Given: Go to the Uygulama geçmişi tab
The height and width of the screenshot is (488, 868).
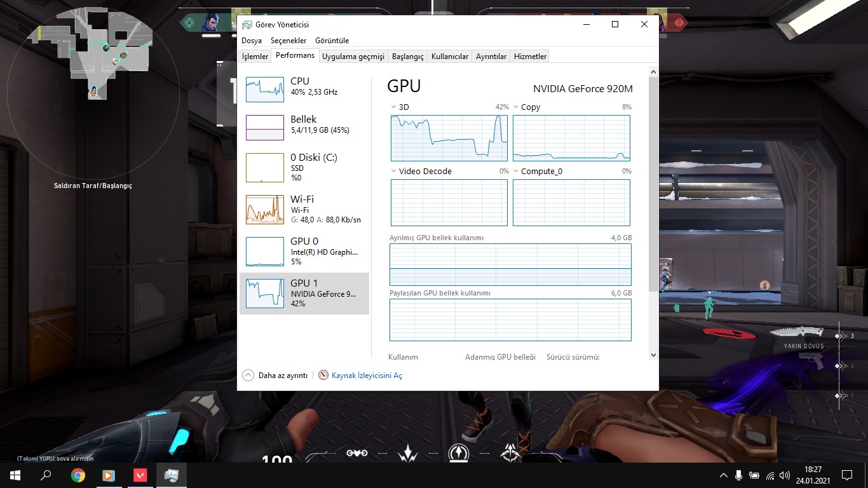Looking at the screenshot, I should point(353,57).
